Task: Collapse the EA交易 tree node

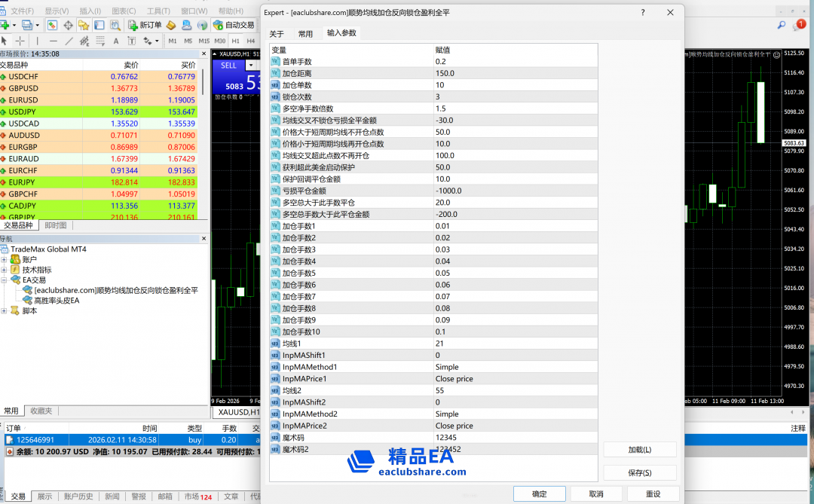Action: [5, 279]
